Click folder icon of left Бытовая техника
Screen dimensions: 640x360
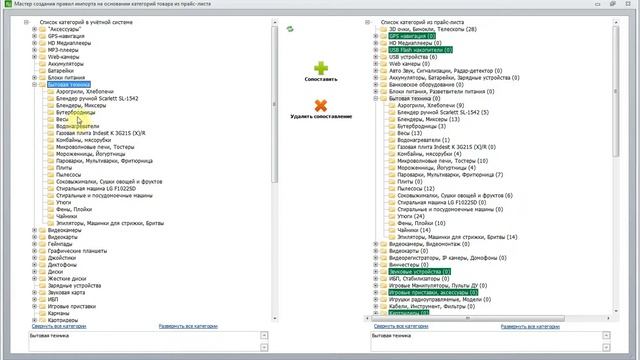tap(42, 84)
